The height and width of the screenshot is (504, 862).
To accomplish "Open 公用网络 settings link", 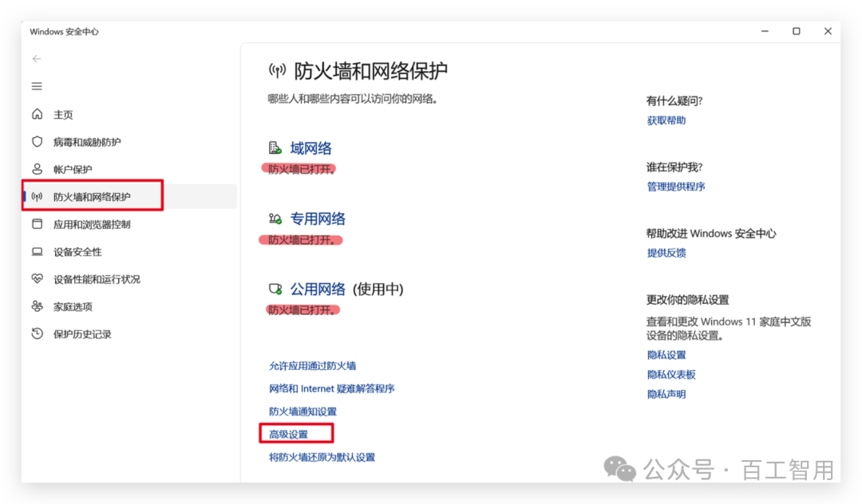I will pyautogui.click(x=318, y=289).
